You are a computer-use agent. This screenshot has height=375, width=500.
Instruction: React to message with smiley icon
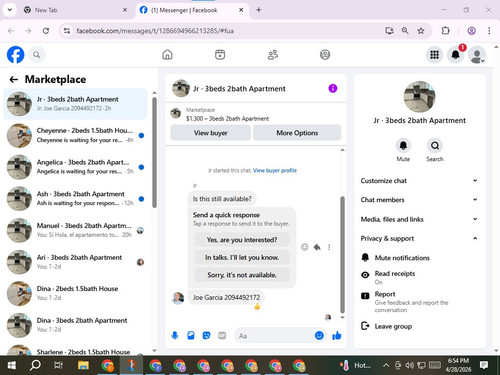304,247
